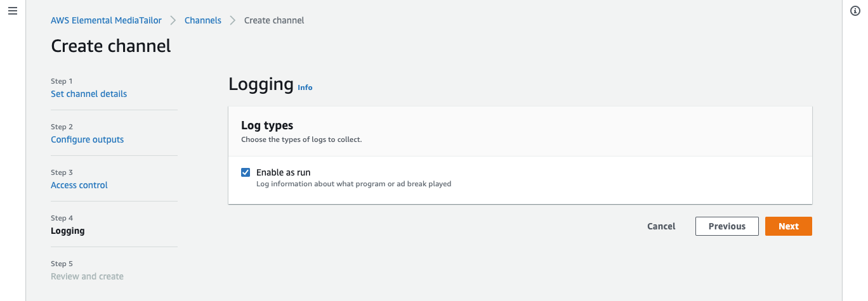Return to Configure outputs step
This screenshot has height=301, width=868.
point(88,139)
